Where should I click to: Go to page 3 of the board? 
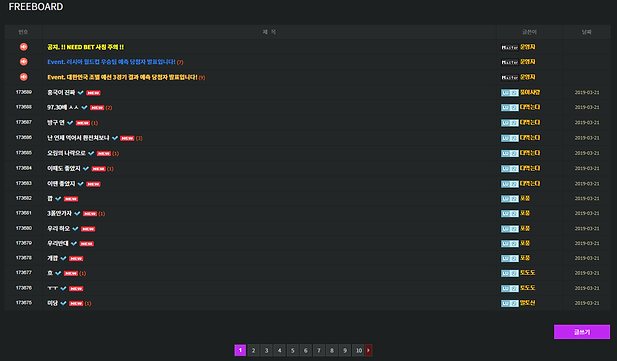(266, 350)
